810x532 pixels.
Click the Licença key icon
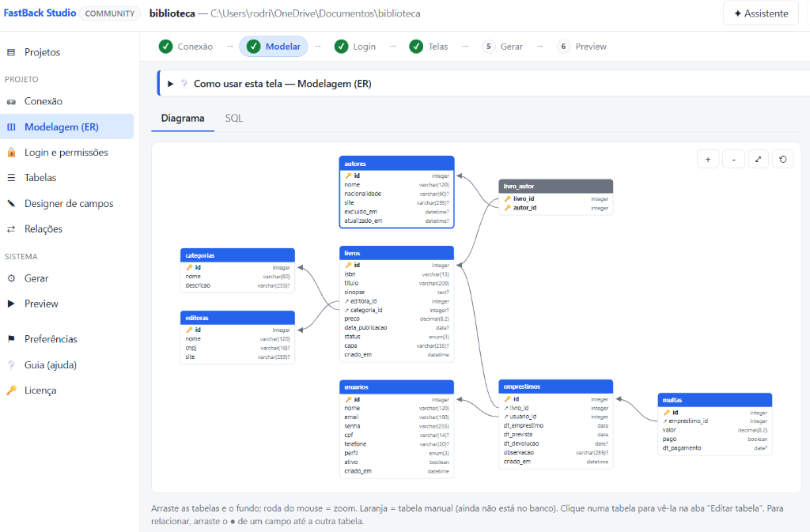tap(11, 390)
